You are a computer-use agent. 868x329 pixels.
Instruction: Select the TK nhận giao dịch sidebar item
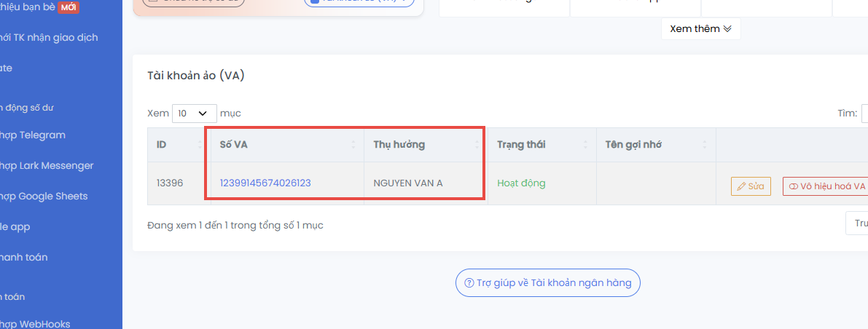(49, 37)
